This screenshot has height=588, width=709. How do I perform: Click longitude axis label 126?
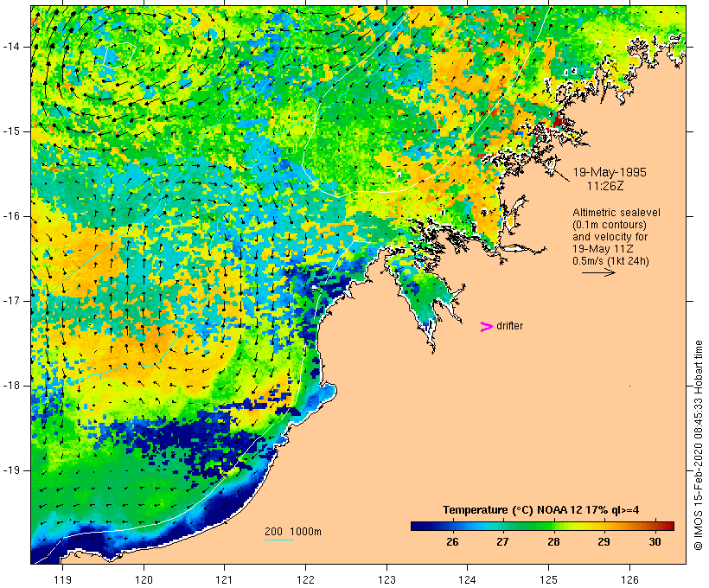[629, 579]
